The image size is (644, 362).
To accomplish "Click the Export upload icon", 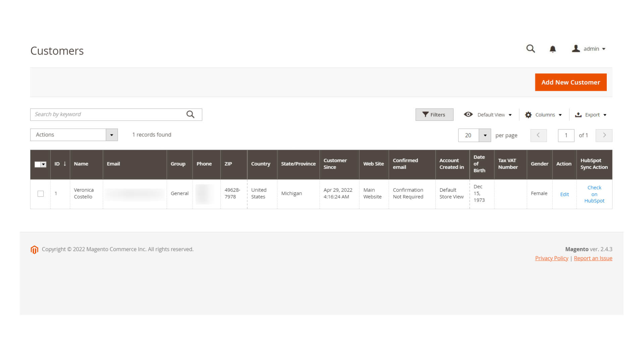I will pyautogui.click(x=578, y=115).
